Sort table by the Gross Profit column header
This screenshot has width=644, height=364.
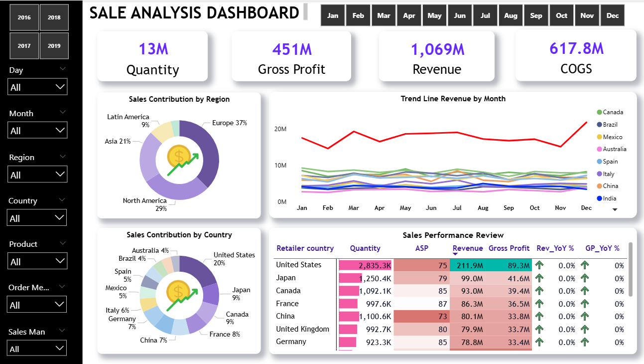pos(509,248)
